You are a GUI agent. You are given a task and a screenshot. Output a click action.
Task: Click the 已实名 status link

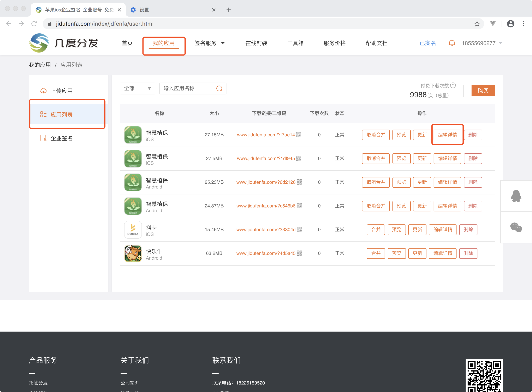pyautogui.click(x=428, y=43)
